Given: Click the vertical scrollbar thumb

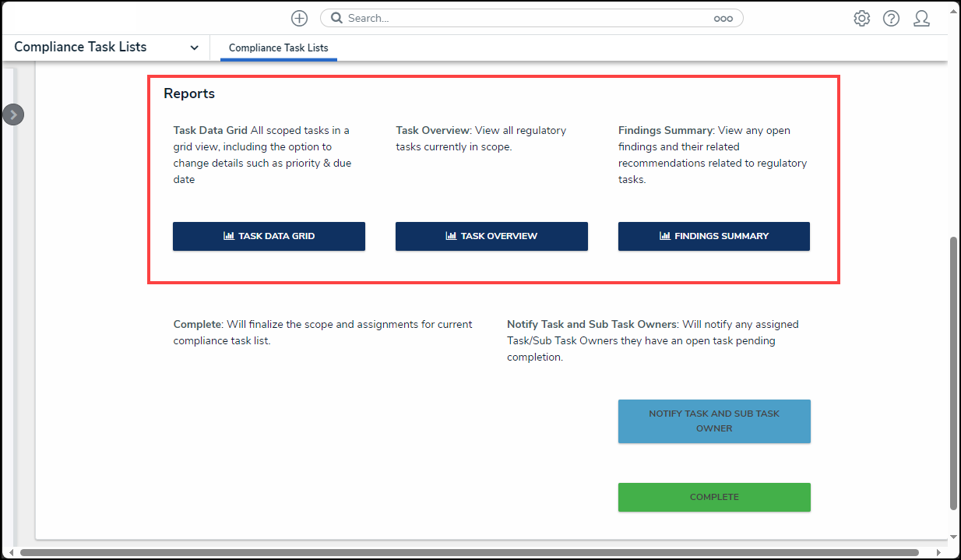Looking at the screenshot, I should coord(953,374).
